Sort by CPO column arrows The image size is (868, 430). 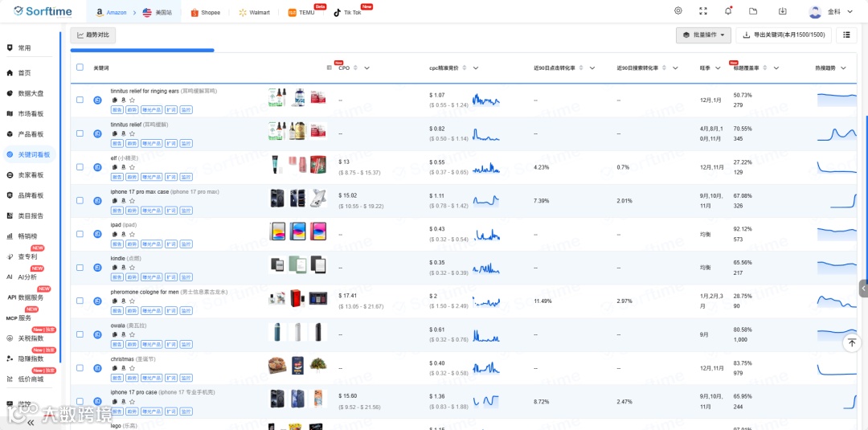tap(355, 68)
